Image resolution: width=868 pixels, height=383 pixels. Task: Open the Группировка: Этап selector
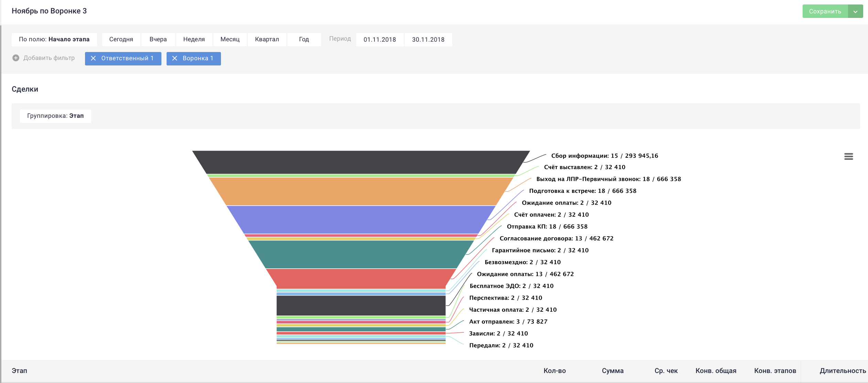[x=55, y=116]
